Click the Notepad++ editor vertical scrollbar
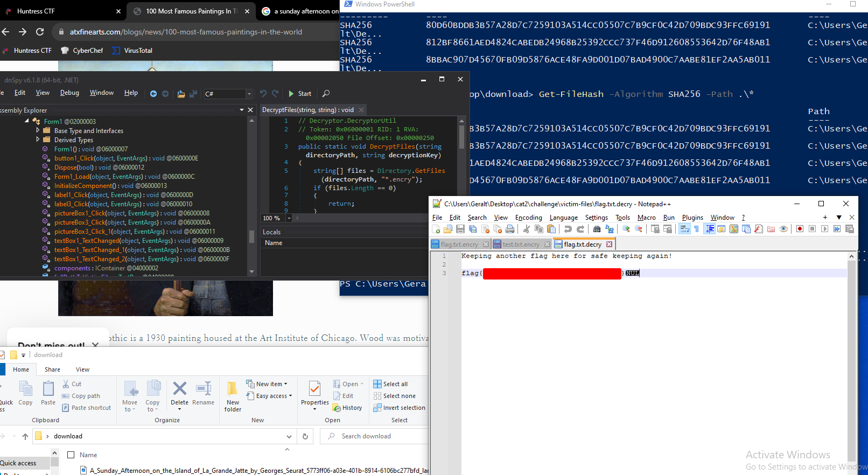 tap(851, 362)
